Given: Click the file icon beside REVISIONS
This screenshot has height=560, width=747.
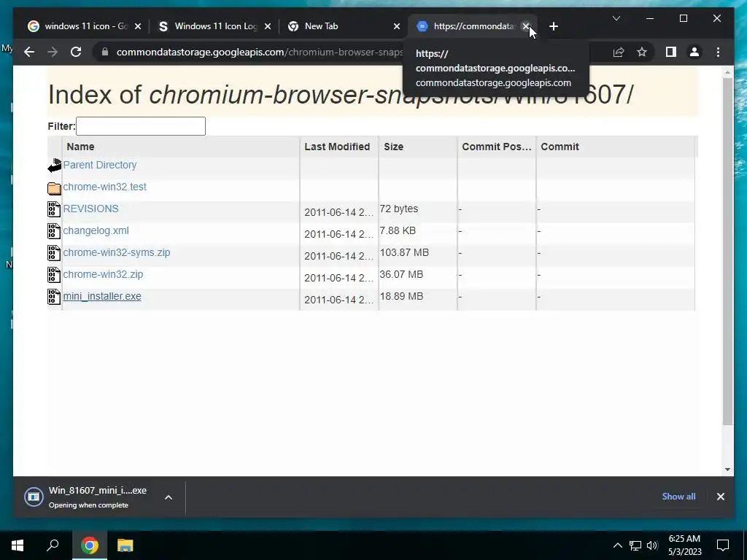Looking at the screenshot, I should click(54, 209).
